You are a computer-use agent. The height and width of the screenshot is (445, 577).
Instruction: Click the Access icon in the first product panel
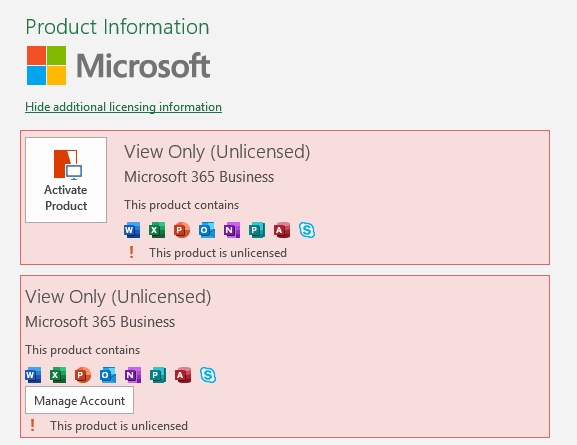(282, 230)
